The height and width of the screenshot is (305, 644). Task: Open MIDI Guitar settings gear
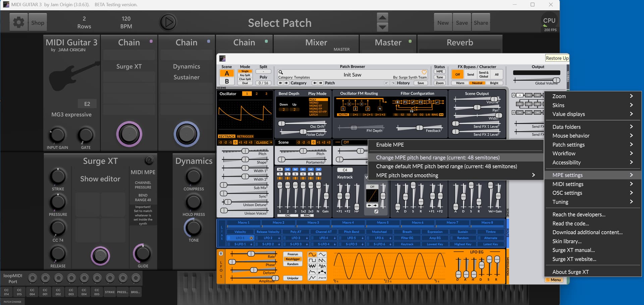[x=18, y=22]
